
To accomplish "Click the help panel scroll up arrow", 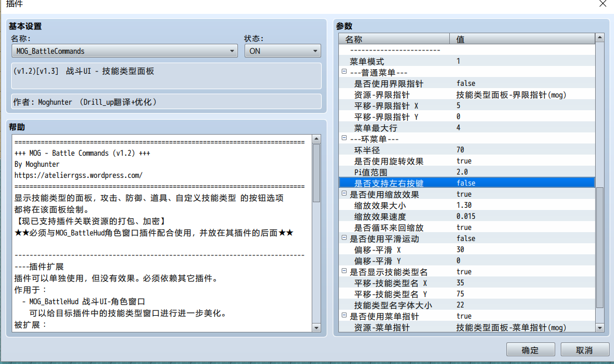I will pyautogui.click(x=316, y=139).
